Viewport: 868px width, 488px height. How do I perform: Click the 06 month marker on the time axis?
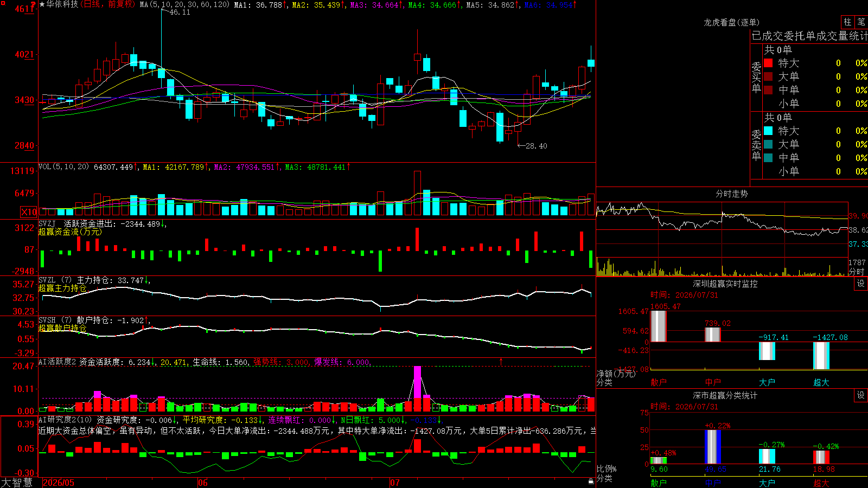coord(202,483)
